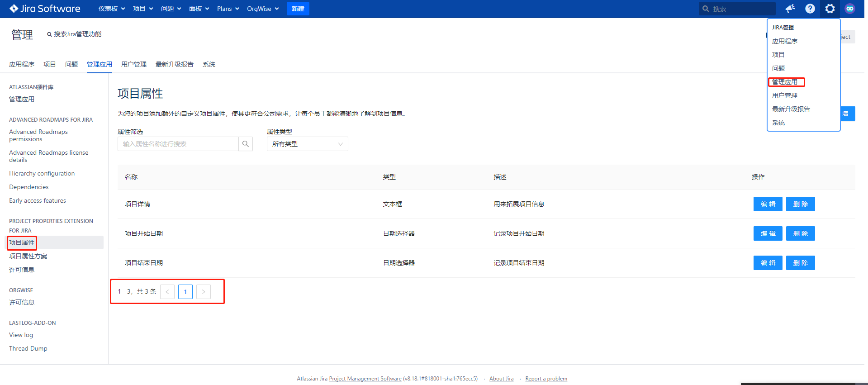This screenshot has width=868, height=385.
Task: Open the help question mark icon
Action: pos(810,9)
